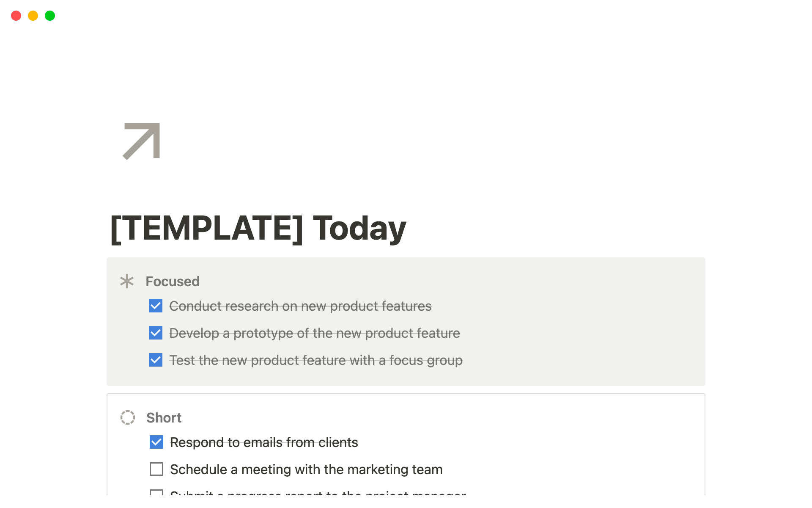Uncheck "Conduct research on new product features"
Screen dimensions: 812x508
coord(156,306)
